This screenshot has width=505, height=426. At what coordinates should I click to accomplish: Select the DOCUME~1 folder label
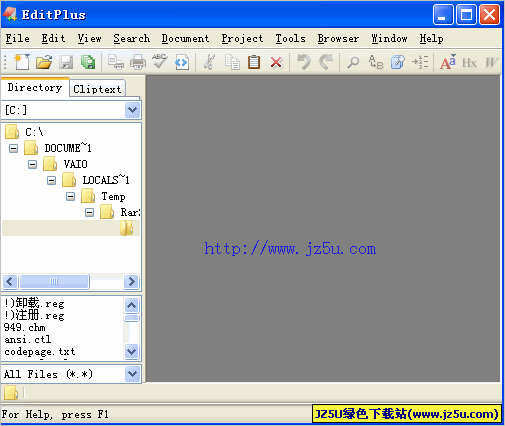pyautogui.click(x=68, y=148)
